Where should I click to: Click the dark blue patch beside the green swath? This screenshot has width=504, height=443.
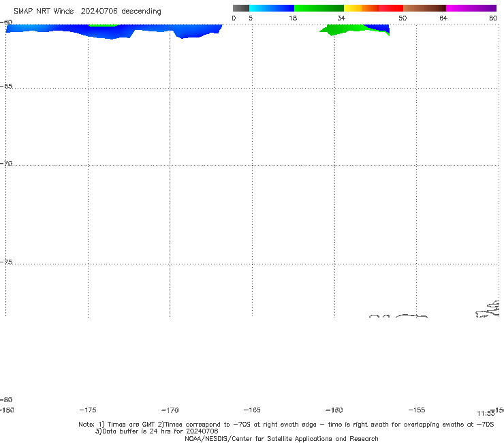[x=378, y=28]
